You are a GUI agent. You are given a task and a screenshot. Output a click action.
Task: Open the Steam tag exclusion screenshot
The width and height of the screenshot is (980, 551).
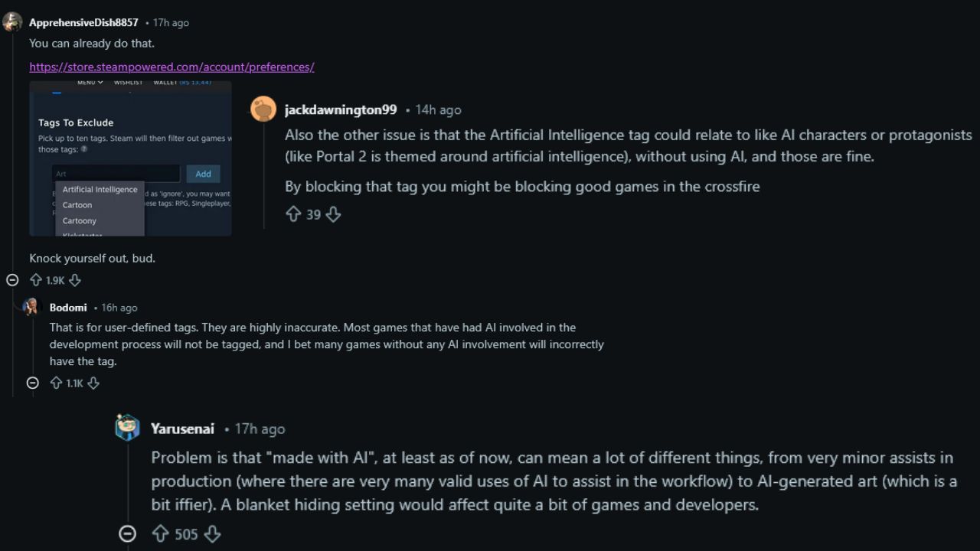(x=130, y=158)
